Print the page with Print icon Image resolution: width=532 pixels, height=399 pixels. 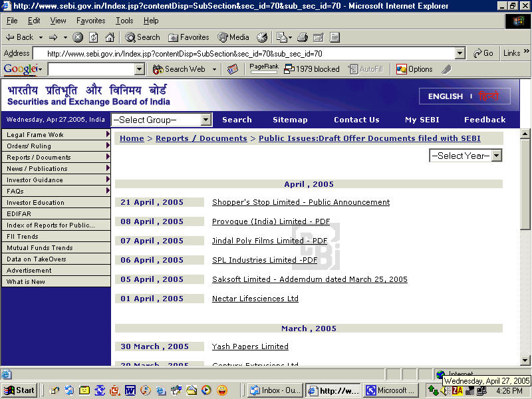tap(303, 37)
